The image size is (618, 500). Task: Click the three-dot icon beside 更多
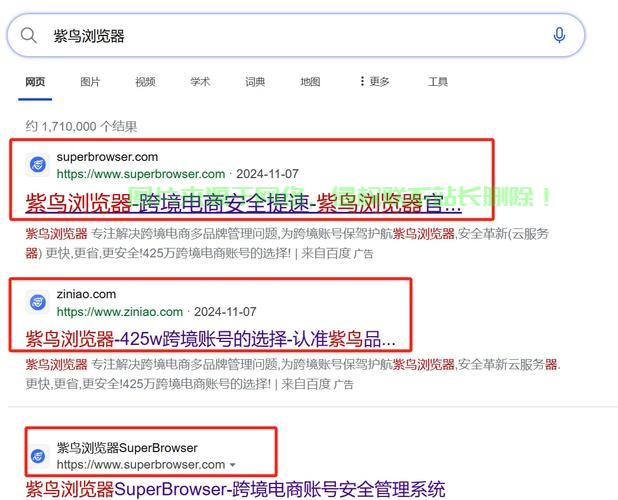[x=362, y=82]
